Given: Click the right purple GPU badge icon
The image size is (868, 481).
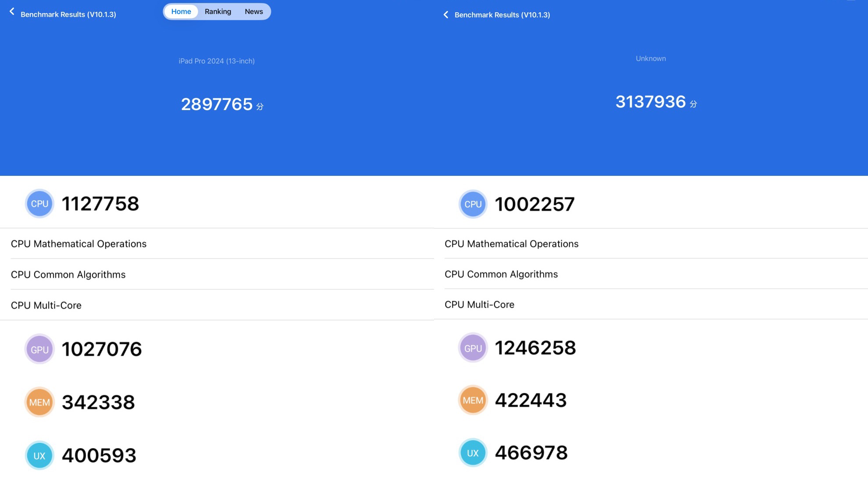Looking at the screenshot, I should click(x=473, y=348).
